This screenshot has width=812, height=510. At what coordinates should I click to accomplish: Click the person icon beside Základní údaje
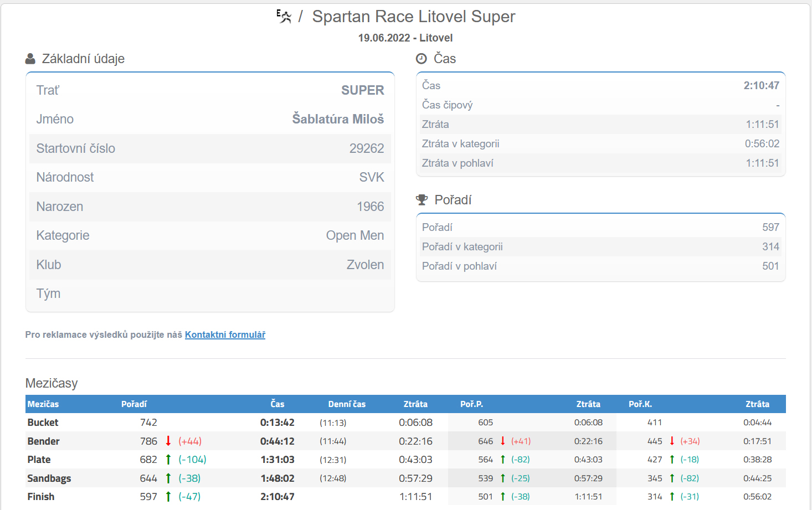[30, 59]
